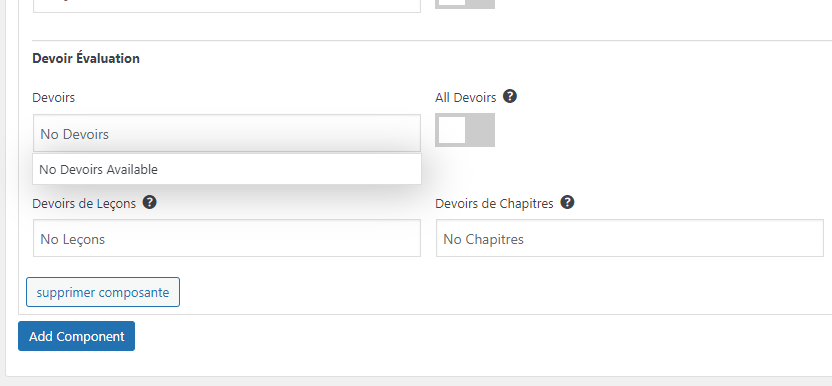The image size is (832, 386).
Task: Click the Devoirs field label
Action: click(x=54, y=98)
